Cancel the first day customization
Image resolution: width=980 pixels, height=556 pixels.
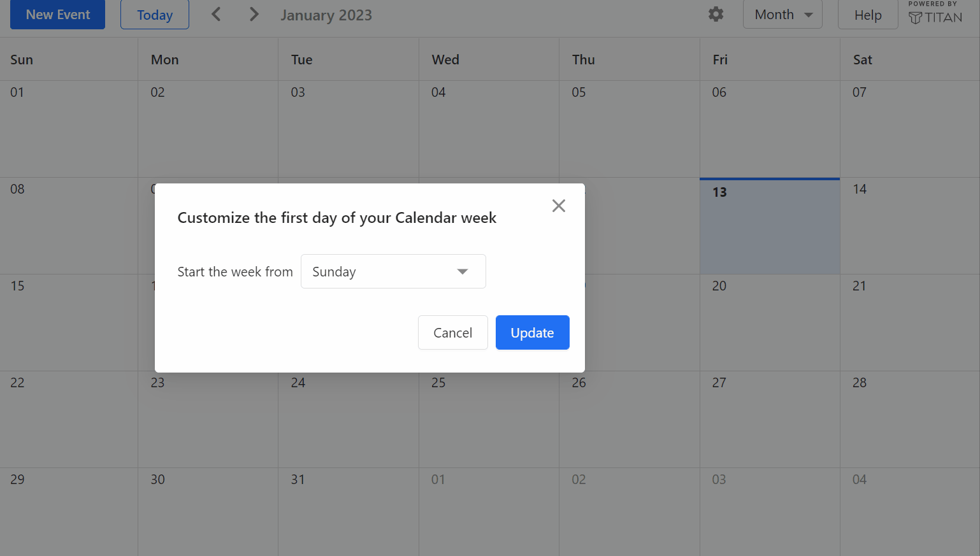pyautogui.click(x=452, y=332)
